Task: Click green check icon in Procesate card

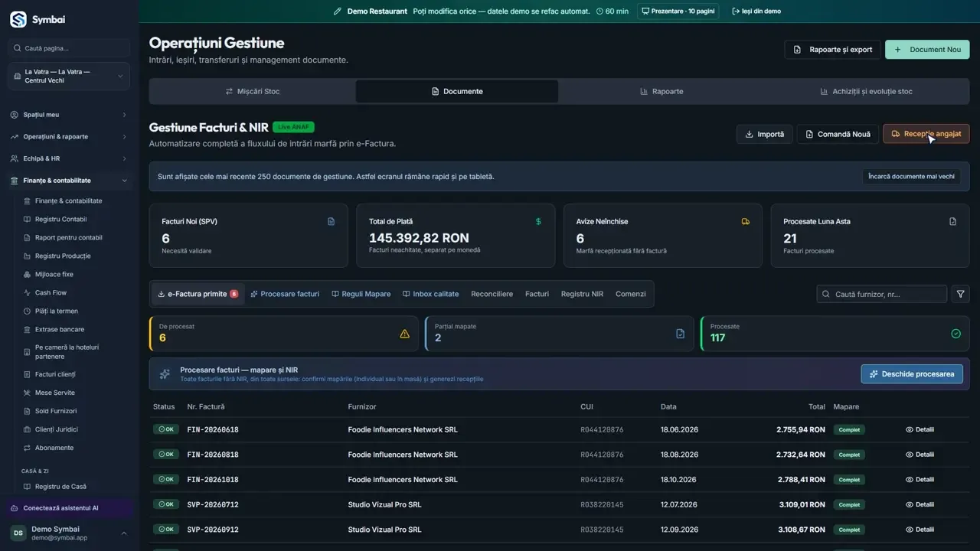Action: click(955, 334)
